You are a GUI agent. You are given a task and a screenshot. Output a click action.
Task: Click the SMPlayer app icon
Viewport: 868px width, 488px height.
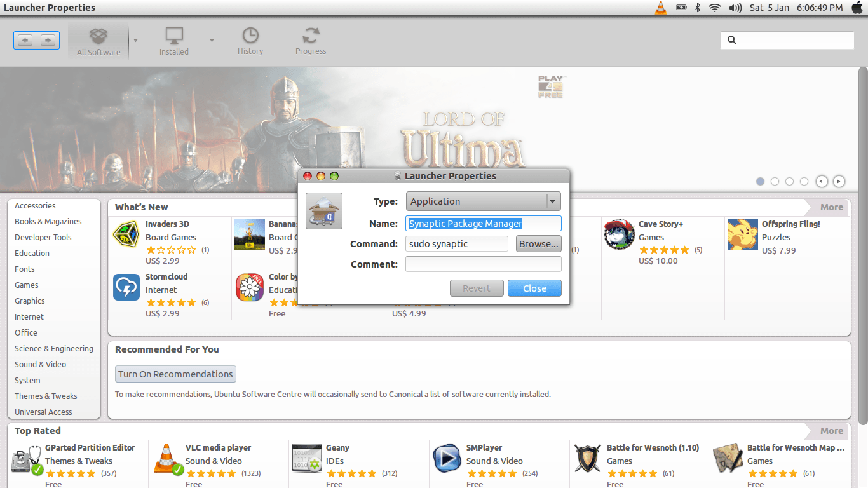click(x=447, y=458)
